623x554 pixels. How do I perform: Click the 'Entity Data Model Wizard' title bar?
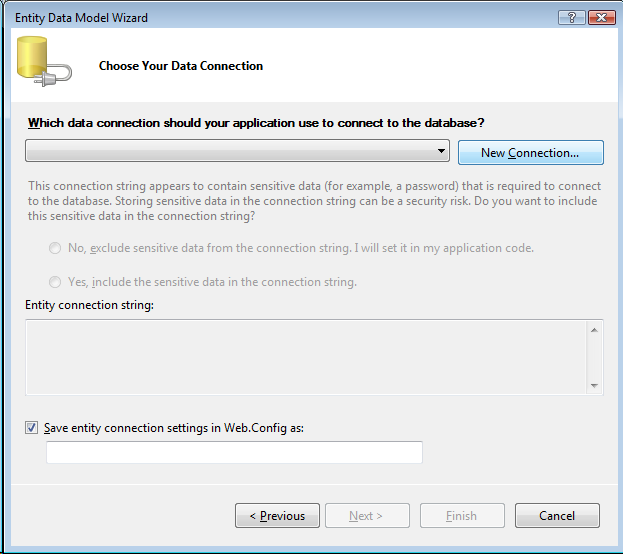(x=250, y=17)
